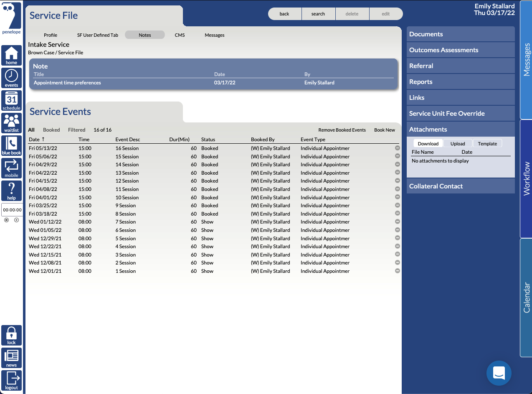Remove the 5 Session event with the minus icon
Image resolution: width=532 pixels, height=394 pixels.
coord(398,238)
